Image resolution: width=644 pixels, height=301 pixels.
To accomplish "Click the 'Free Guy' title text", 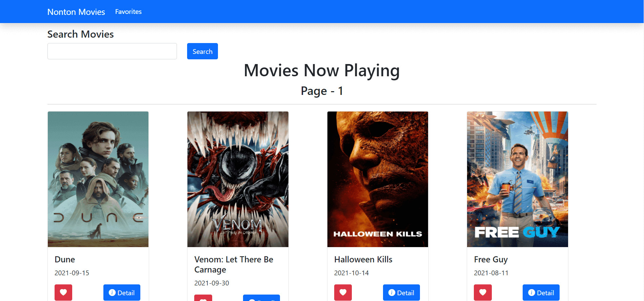I will (x=491, y=260).
